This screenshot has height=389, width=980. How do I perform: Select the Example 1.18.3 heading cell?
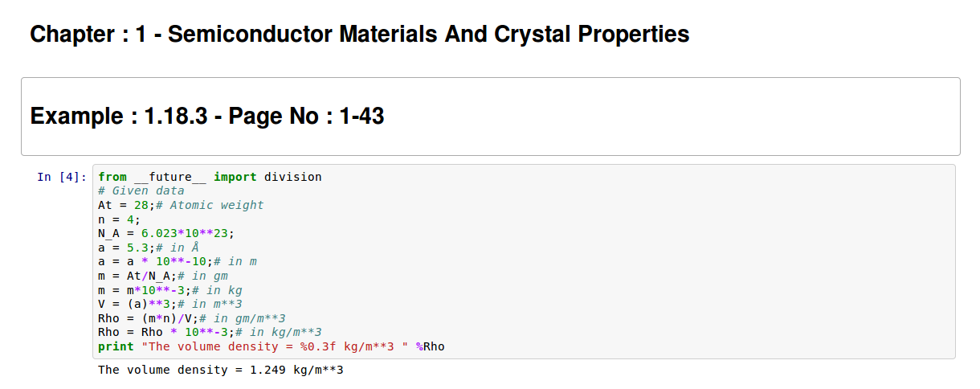click(207, 117)
